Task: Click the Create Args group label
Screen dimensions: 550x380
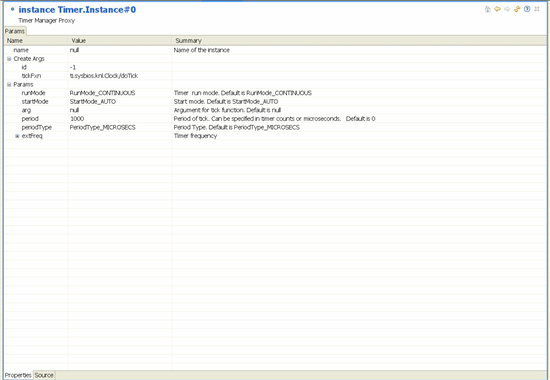Action: pyautogui.click(x=29, y=59)
